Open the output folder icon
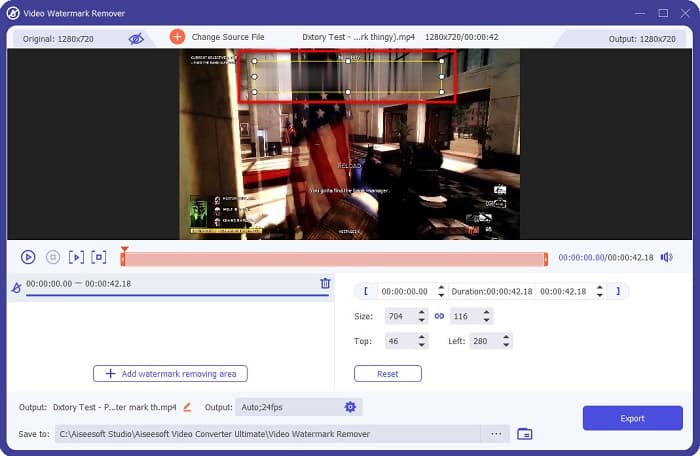 click(525, 434)
